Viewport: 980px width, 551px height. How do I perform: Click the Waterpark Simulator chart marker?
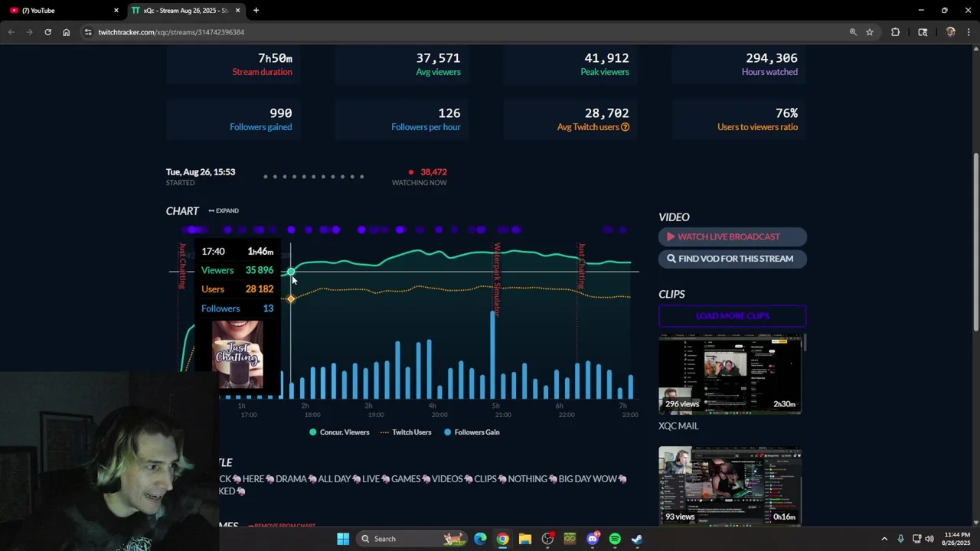pos(496,279)
